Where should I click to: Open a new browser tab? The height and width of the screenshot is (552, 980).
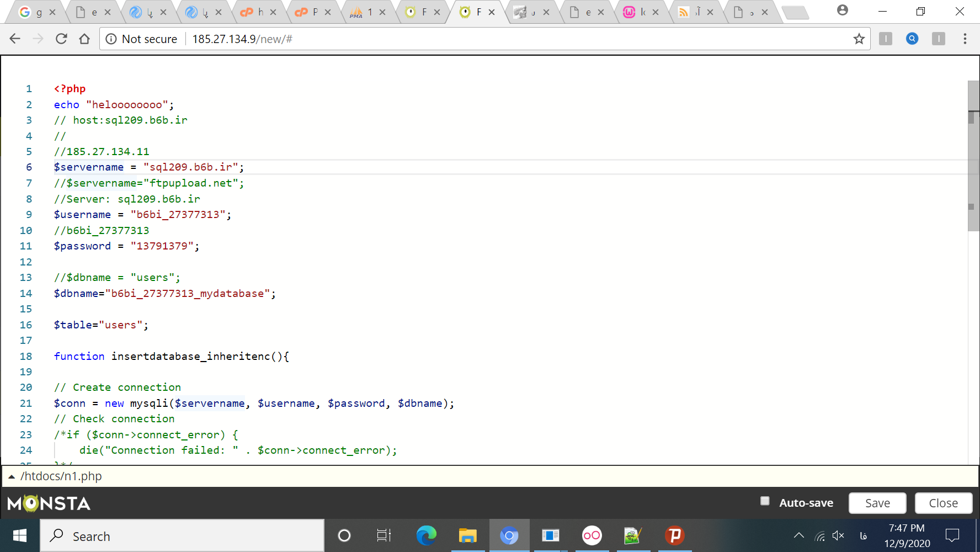[x=795, y=13]
